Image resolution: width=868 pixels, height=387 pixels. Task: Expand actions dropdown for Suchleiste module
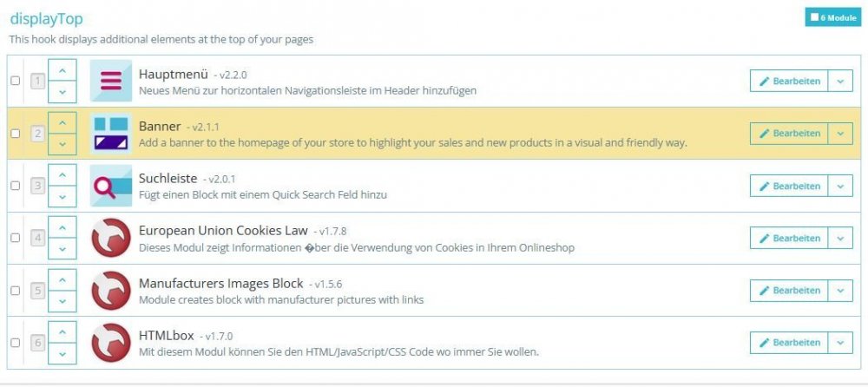click(x=839, y=186)
